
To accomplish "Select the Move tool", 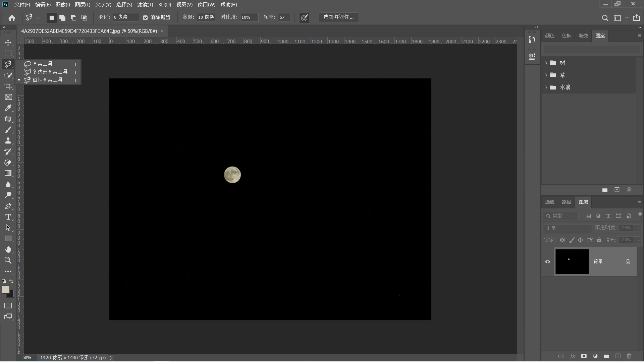I will [x=8, y=43].
